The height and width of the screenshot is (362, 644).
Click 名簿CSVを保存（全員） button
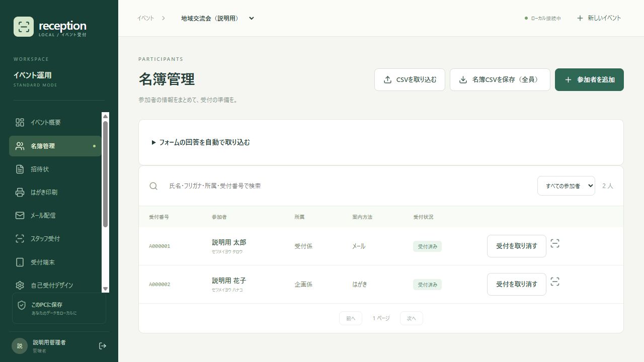tap(500, 79)
